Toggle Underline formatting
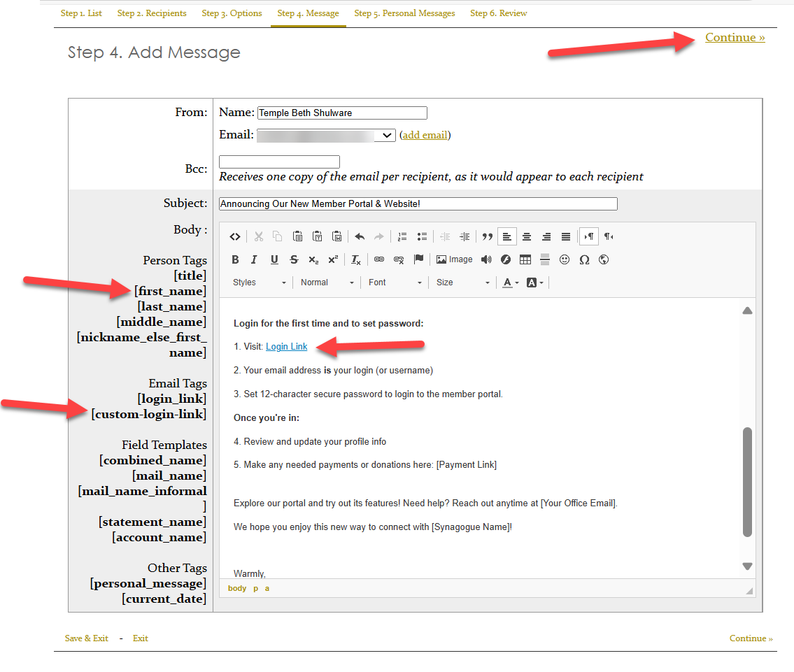The image size is (794, 672). (274, 259)
